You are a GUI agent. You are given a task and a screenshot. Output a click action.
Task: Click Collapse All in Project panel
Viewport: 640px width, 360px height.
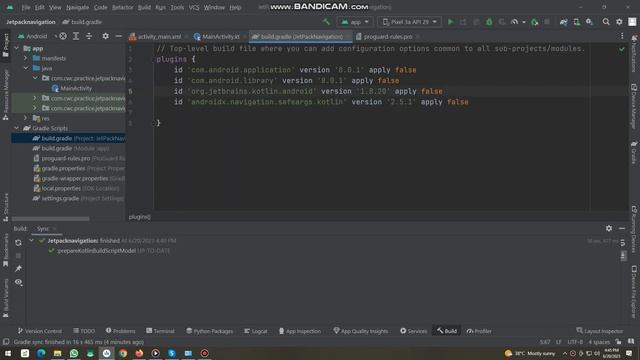pos(89,36)
